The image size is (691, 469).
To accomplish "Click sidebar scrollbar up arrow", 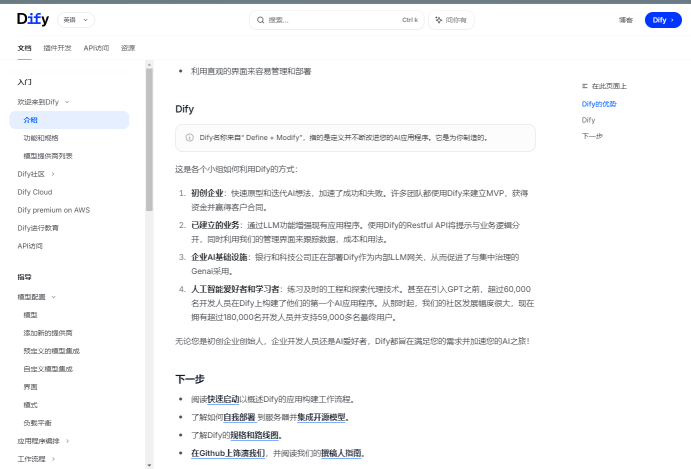I will [x=149, y=64].
